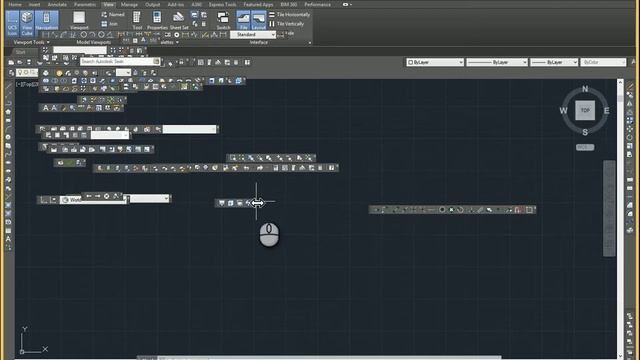Open the Standard dropdown in the ribbon
The height and width of the screenshot is (360, 640).
(x=253, y=35)
